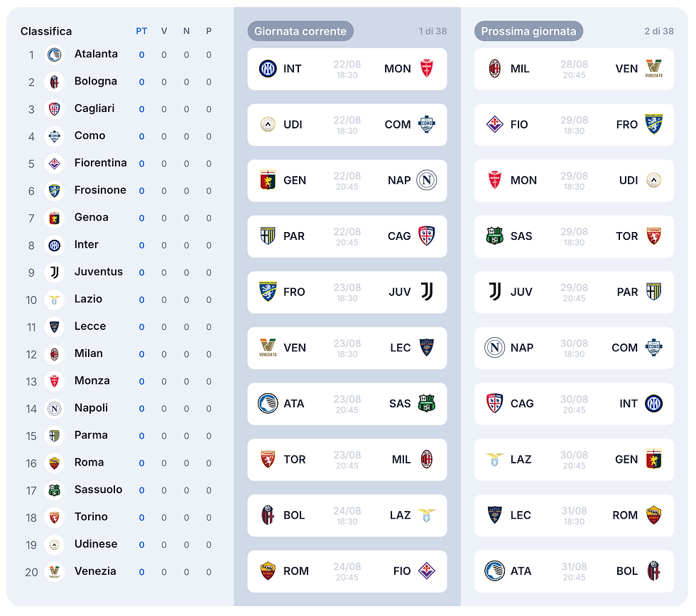Click the Parma shield in the PAR-CAG match
This screenshot has height=616, width=696.
pos(268,236)
